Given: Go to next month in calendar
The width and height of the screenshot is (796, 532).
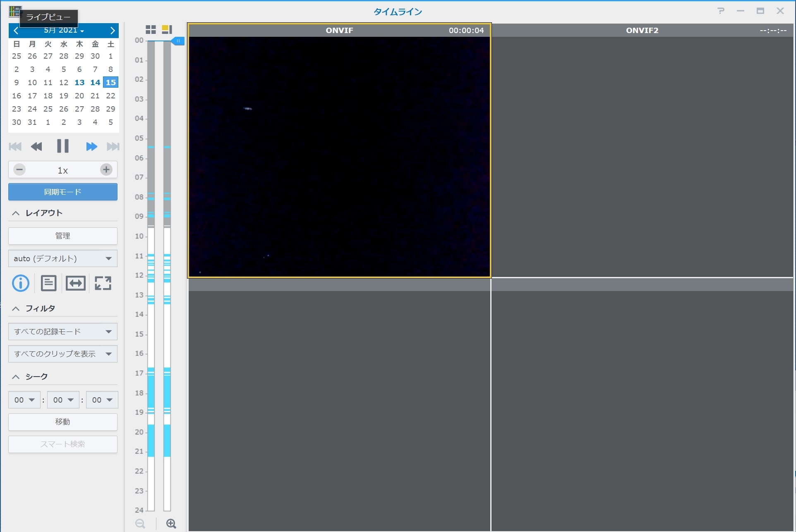Looking at the screenshot, I should pos(112,30).
